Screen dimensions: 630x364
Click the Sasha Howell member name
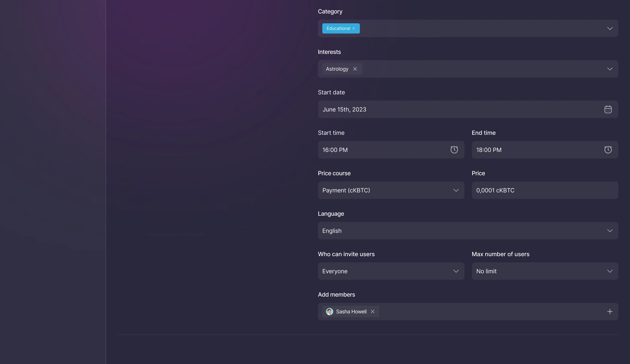[351, 312]
